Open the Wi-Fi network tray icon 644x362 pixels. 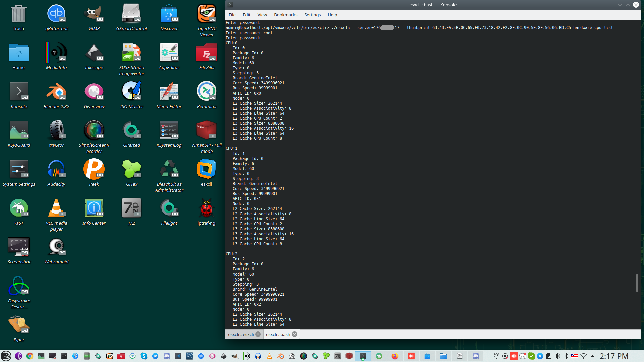(584, 356)
